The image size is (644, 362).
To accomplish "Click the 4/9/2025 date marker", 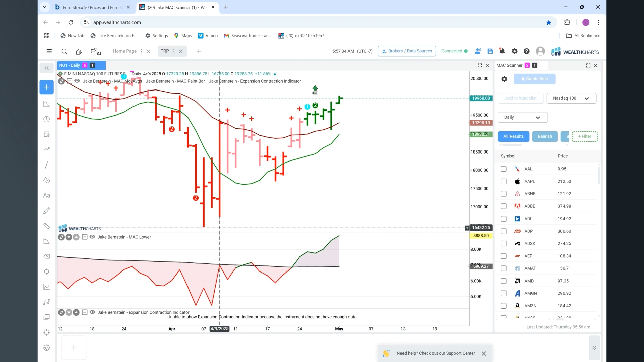I will click(x=219, y=329).
